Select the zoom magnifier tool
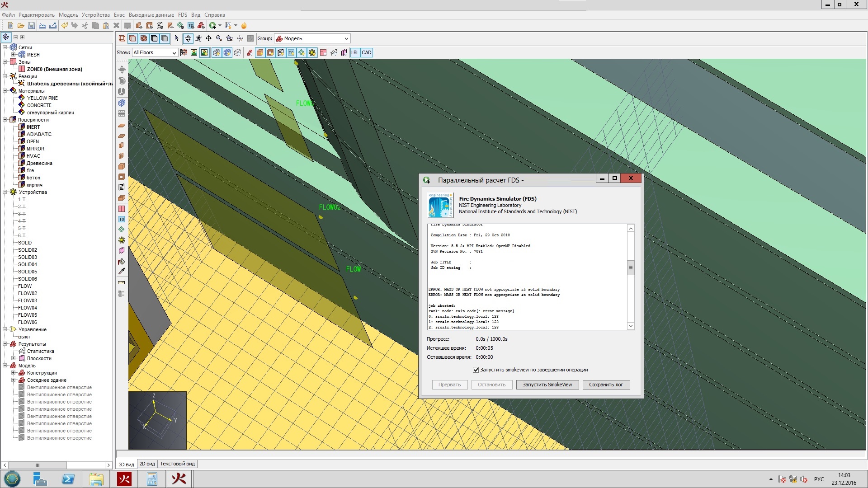868x488 pixels. point(219,38)
